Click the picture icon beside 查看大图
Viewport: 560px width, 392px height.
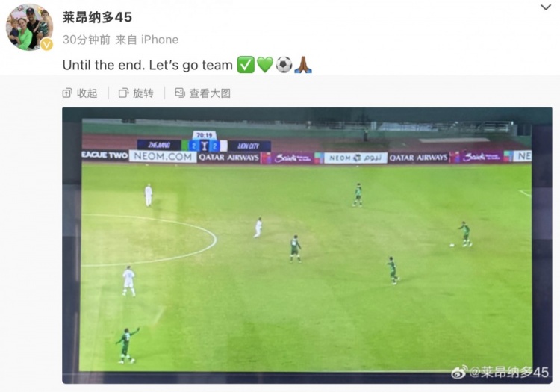180,93
